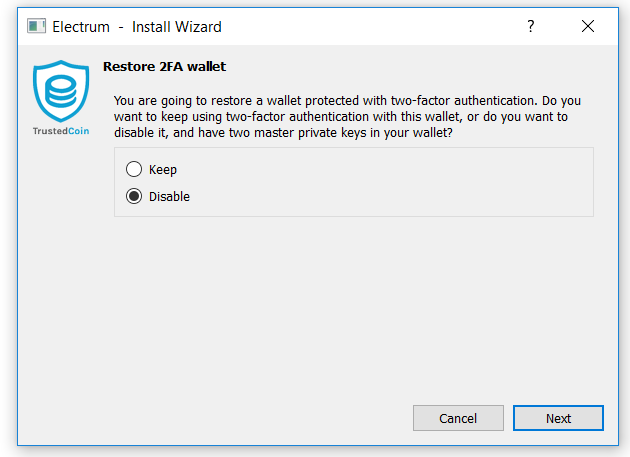This screenshot has height=457, width=630.
Task: Click the two-factor authentication description paragraph
Action: (347, 117)
